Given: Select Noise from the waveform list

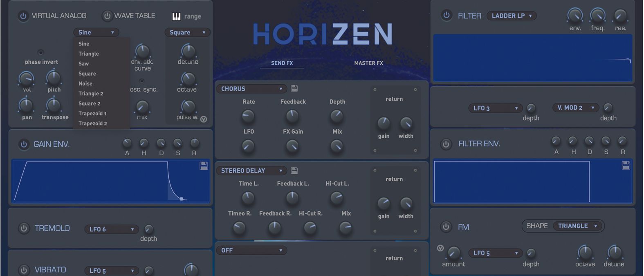Looking at the screenshot, I should 85,83.
